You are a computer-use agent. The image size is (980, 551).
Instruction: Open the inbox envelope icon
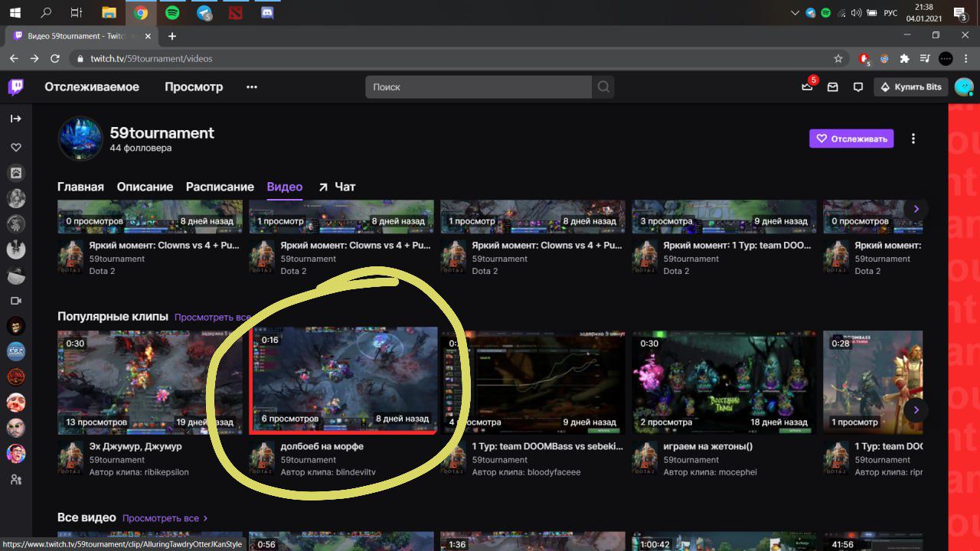coord(833,87)
